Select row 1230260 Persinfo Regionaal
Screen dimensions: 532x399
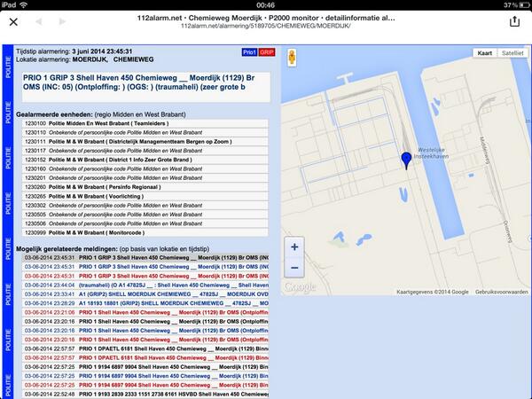point(145,187)
